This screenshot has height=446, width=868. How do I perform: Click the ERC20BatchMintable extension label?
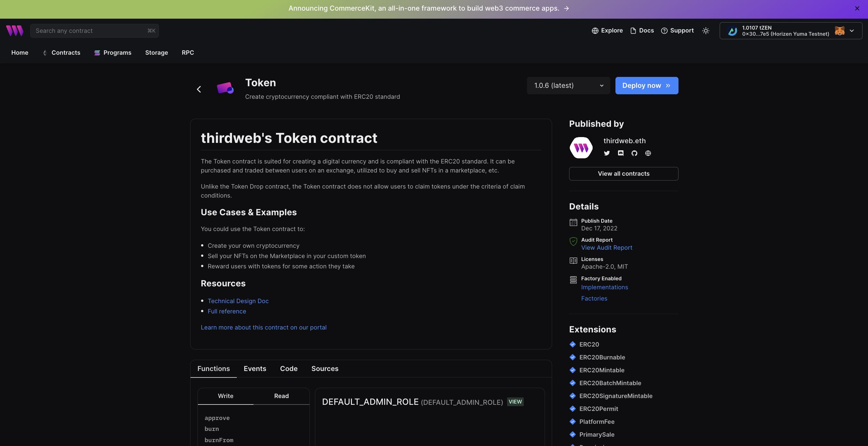coord(610,383)
